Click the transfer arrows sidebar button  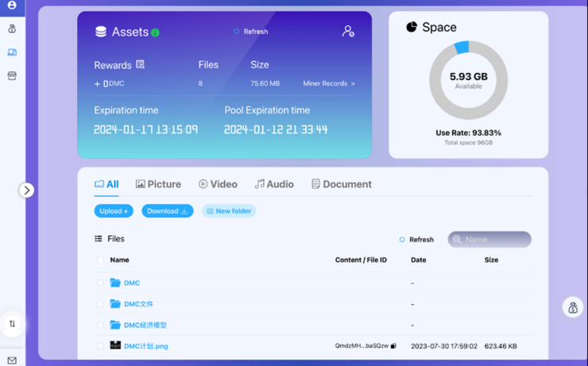coord(12,324)
